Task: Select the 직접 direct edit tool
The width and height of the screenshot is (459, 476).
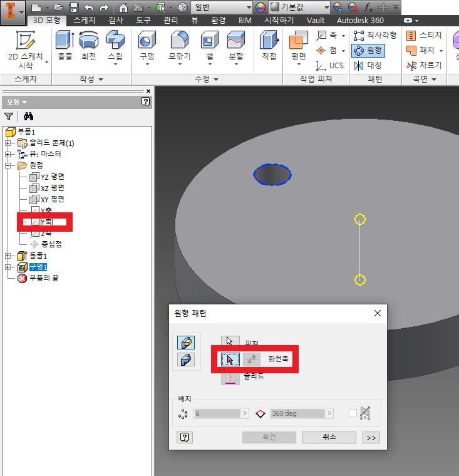Action: point(269,46)
